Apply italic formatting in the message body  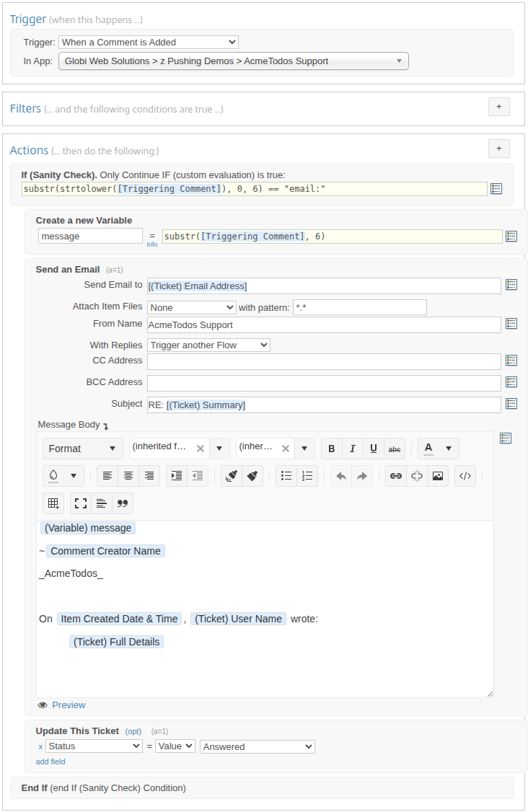coord(352,449)
